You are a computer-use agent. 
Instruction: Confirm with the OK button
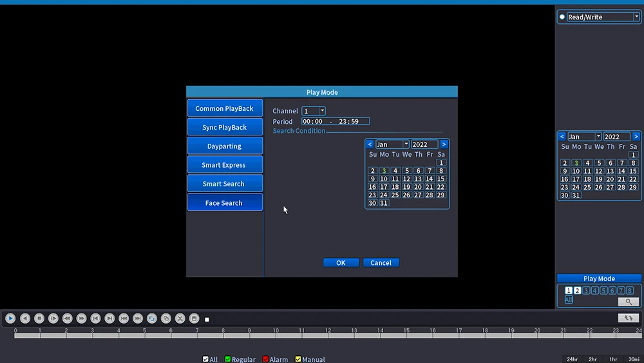[341, 262]
